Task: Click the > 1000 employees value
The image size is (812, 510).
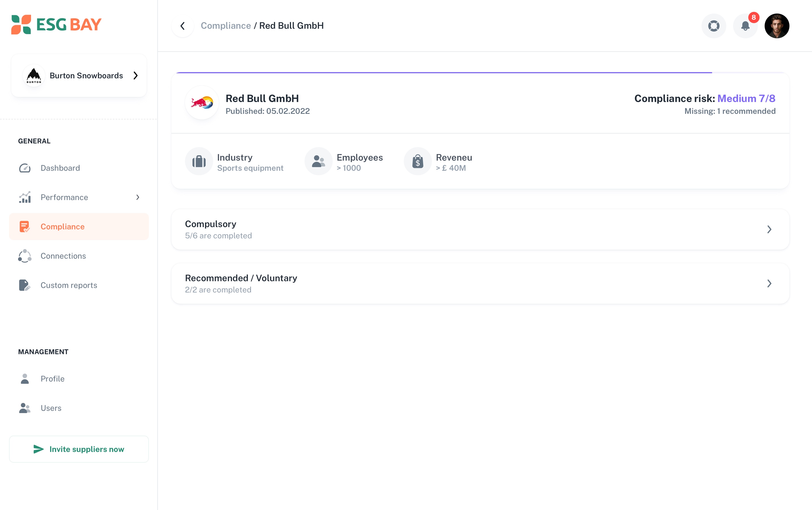Action: point(349,168)
